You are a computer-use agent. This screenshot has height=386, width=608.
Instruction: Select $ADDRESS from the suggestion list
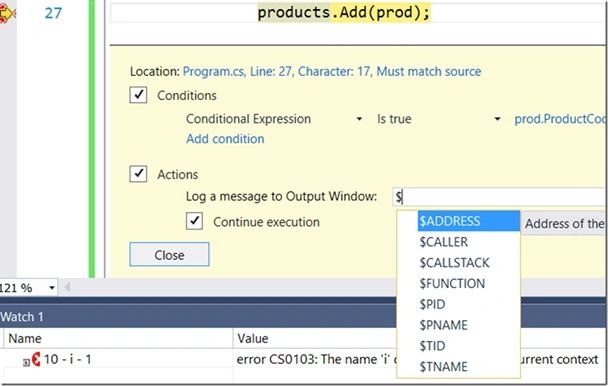(x=468, y=221)
